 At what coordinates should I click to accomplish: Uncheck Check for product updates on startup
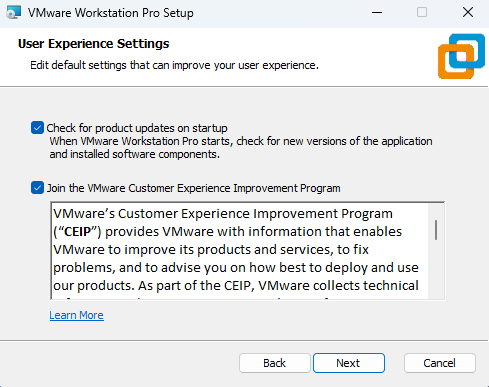click(37, 128)
